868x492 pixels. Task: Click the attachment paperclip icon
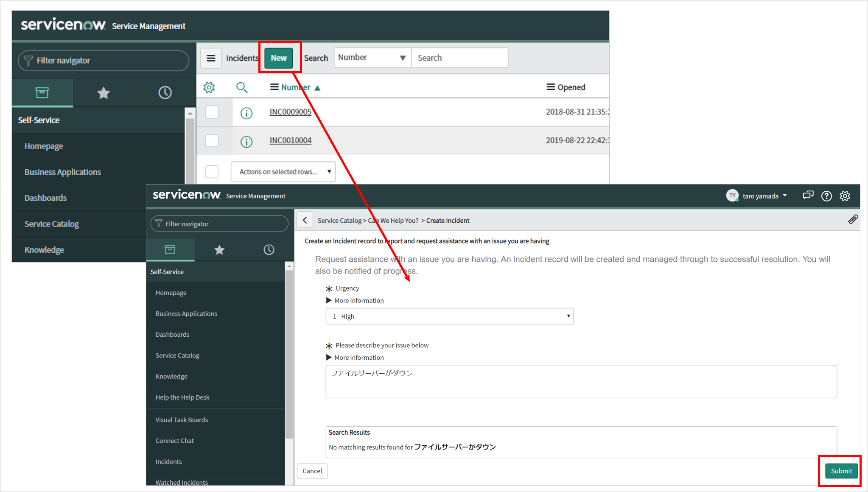coord(853,220)
